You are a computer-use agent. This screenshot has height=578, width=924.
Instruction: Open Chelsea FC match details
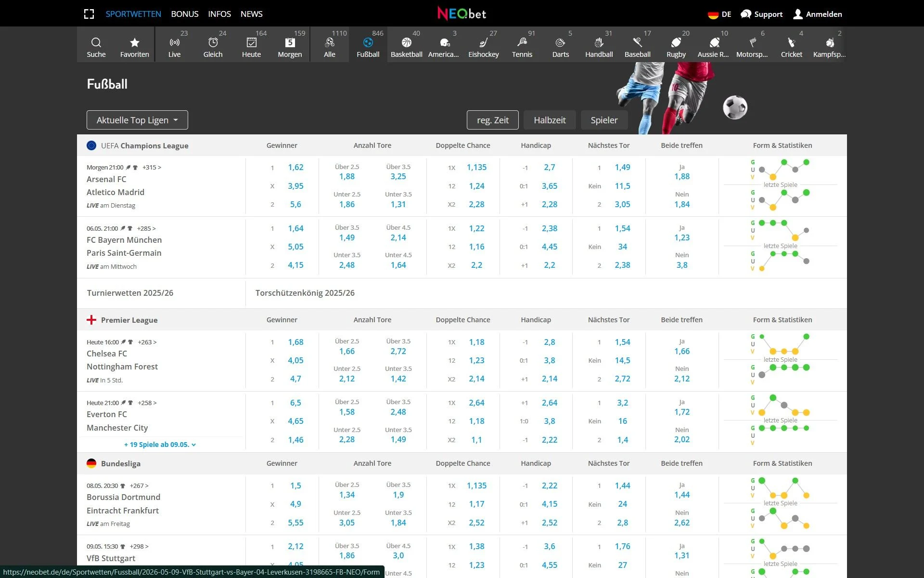click(107, 354)
